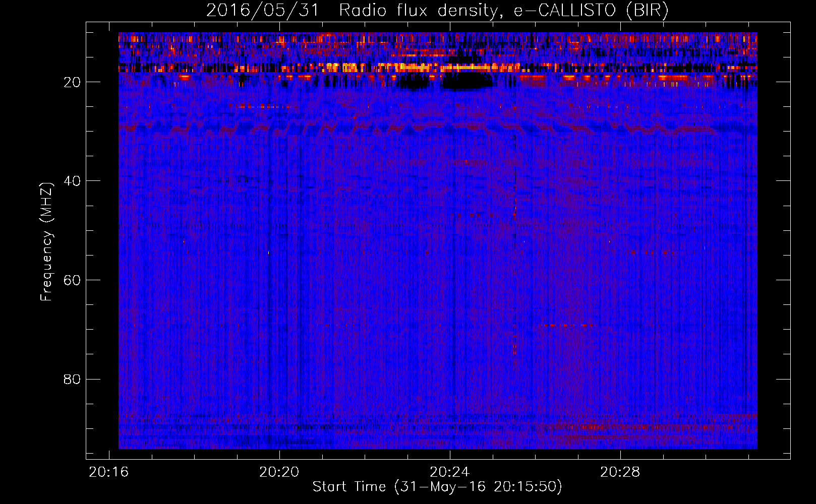
Task: Click the '80' frequency tick label
Action: [72, 379]
